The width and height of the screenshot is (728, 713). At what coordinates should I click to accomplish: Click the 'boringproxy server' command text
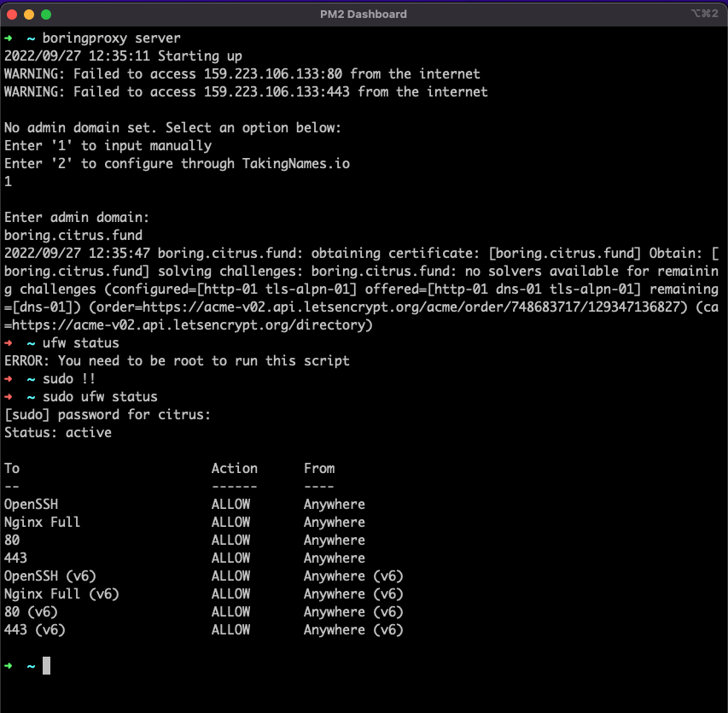(x=112, y=38)
